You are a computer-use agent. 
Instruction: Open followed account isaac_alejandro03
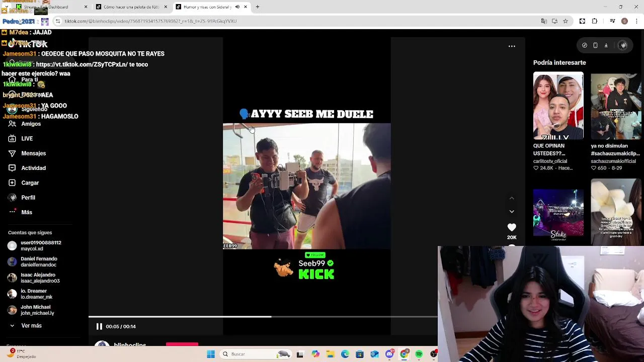[x=34, y=278]
